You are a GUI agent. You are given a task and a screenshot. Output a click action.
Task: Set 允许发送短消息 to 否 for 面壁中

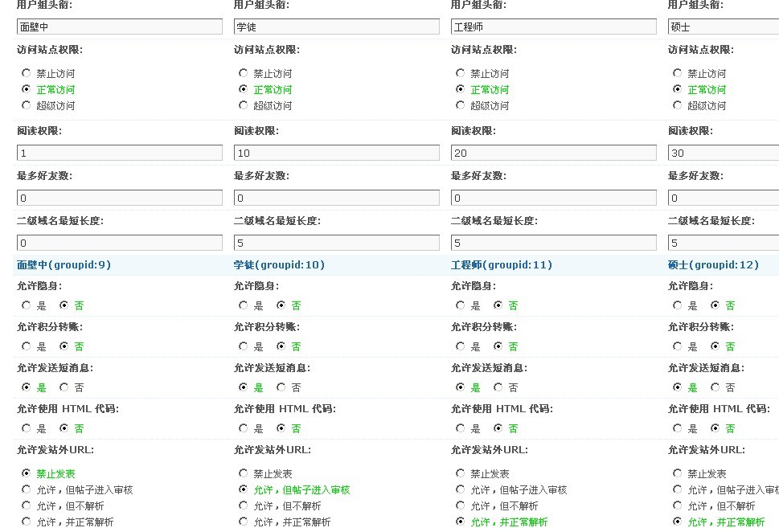point(64,387)
